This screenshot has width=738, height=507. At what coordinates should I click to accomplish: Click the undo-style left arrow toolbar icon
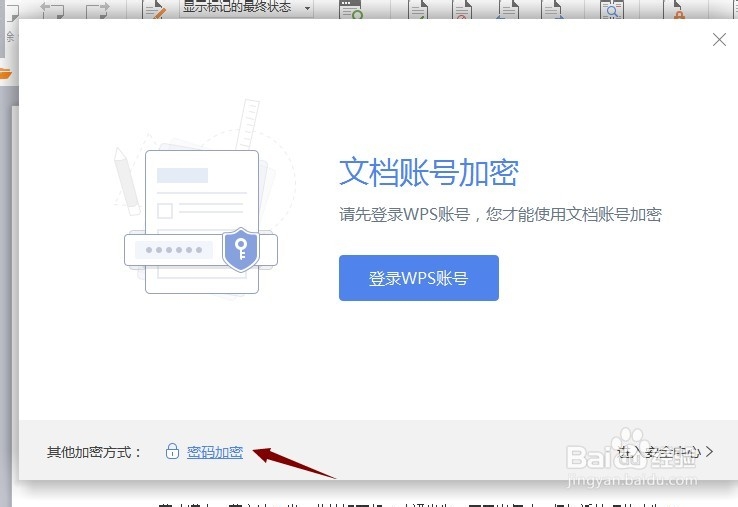coord(52,9)
